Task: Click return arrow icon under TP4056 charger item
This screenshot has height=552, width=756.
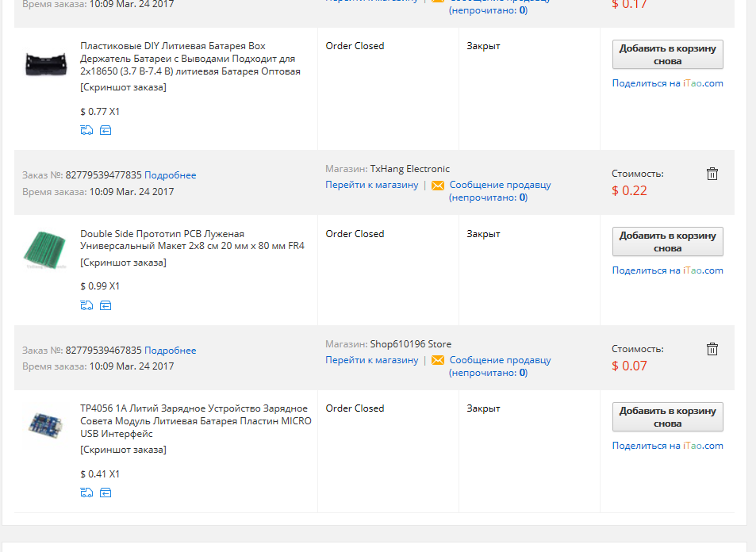Action: tap(106, 493)
